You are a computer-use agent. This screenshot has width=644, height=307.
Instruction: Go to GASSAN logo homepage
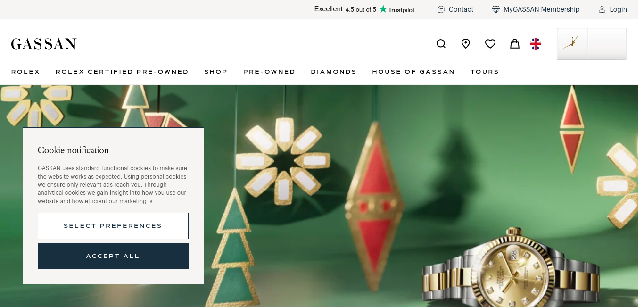[44, 44]
